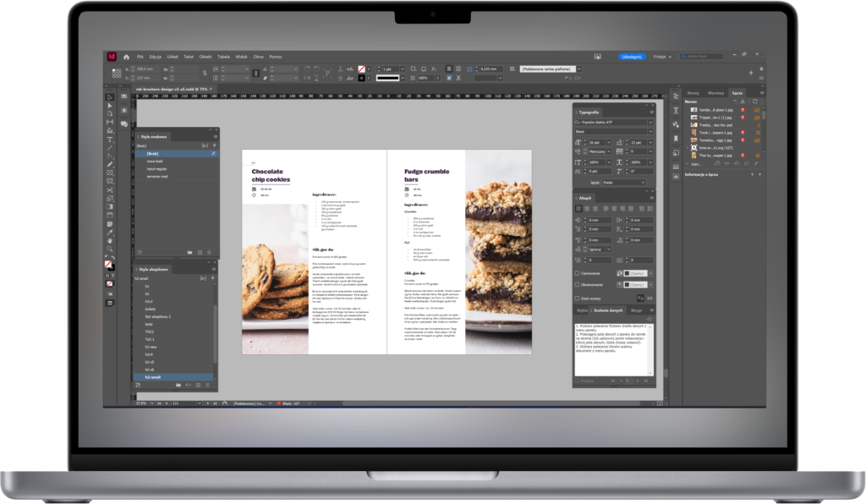The width and height of the screenshot is (866, 504).
Task: Select the Rectangle Frame tool
Action: click(x=109, y=173)
